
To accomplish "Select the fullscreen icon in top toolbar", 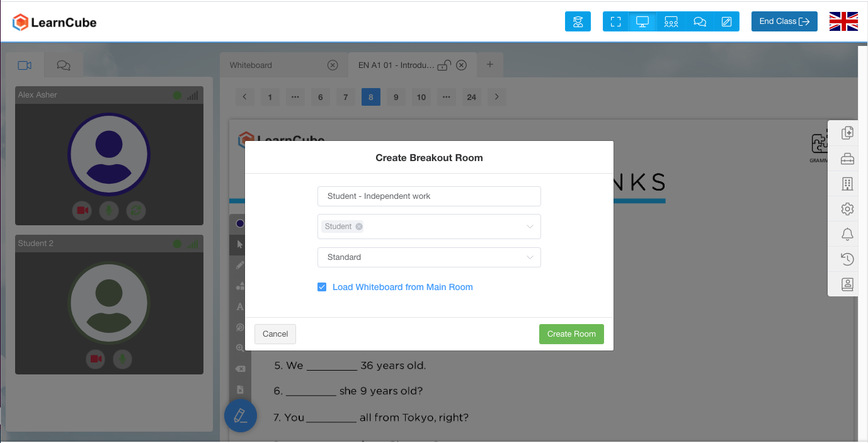I will (x=615, y=21).
